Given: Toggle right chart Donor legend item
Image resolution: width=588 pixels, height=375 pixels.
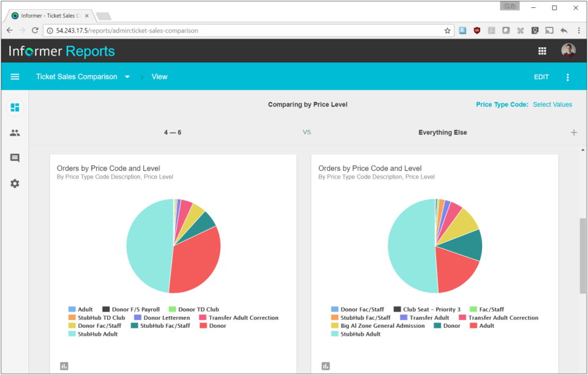Looking at the screenshot, I should 447,326.
